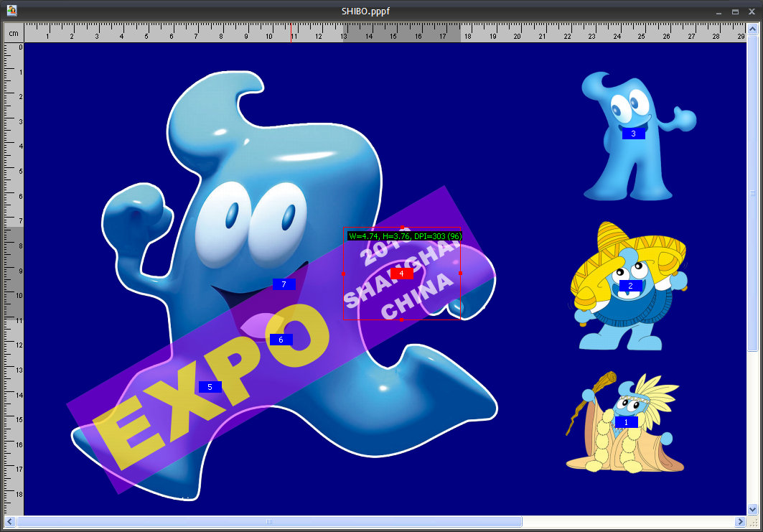Click the red layer label 4
Viewport: 763px width, 532px height.
point(401,274)
